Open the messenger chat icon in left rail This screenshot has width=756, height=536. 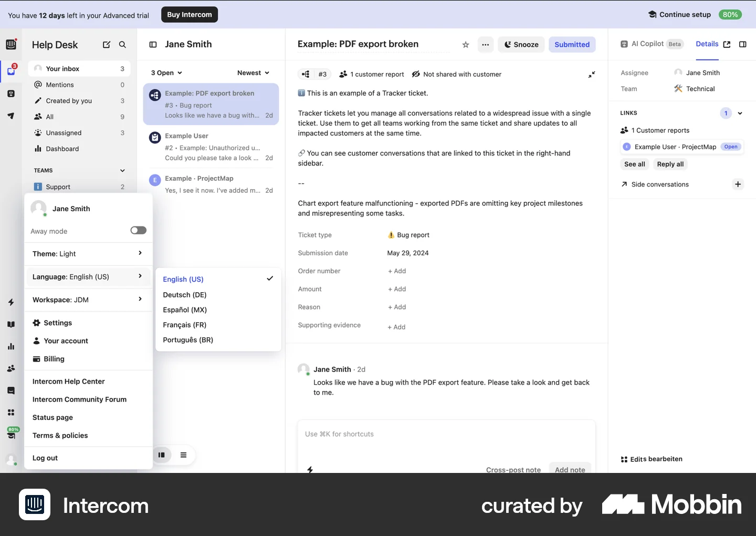click(x=11, y=390)
